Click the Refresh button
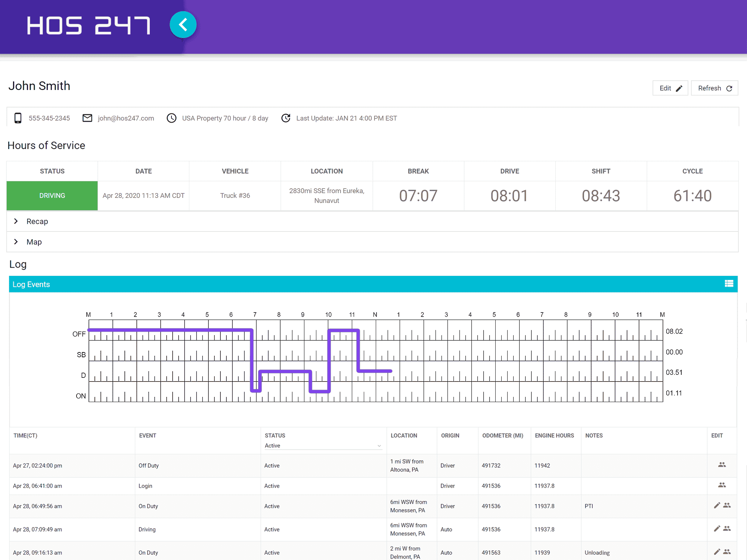Viewport: 747px width, 560px height. 714,88
